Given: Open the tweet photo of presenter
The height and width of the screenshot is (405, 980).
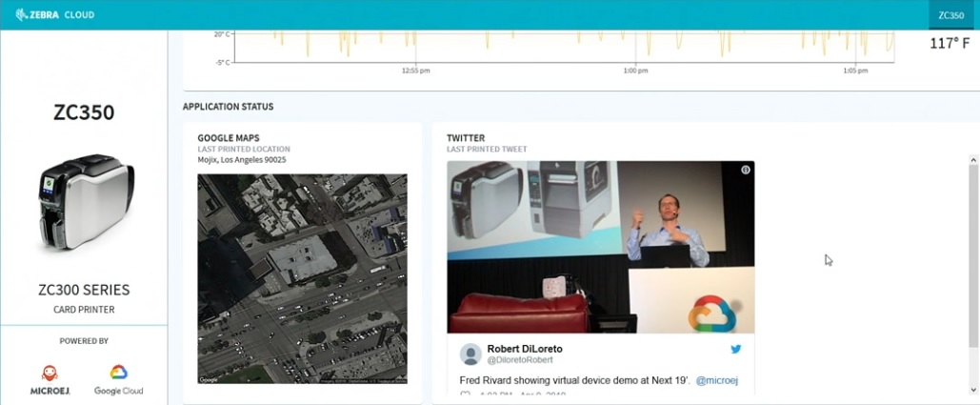Looking at the screenshot, I should pyautogui.click(x=601, y=247).
